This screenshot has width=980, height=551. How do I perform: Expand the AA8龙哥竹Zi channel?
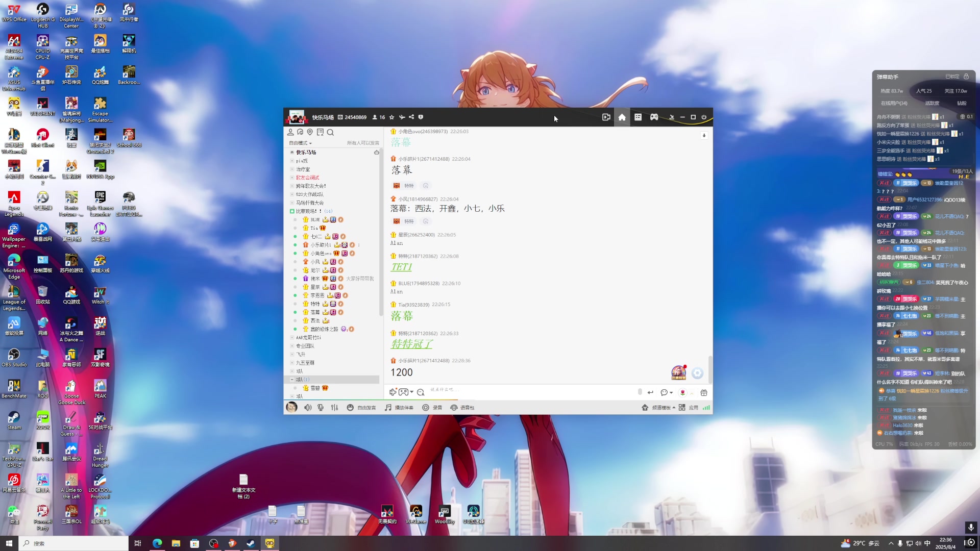pyautogui.click(x=292, y=338)
